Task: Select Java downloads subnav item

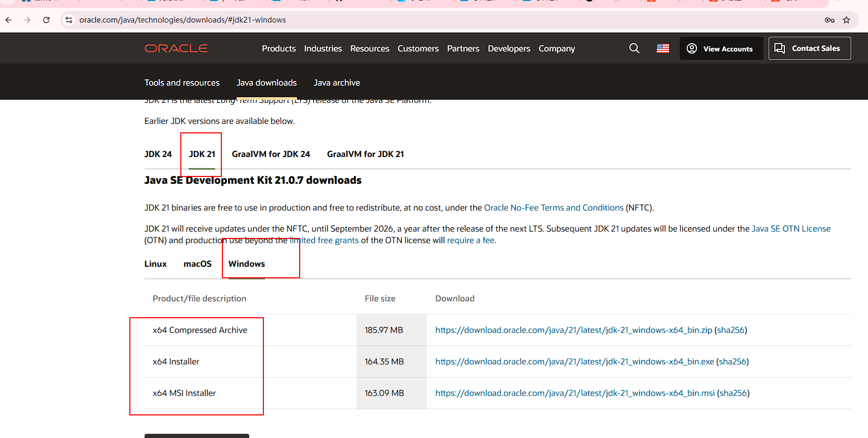Action: [x=267, y=82]
